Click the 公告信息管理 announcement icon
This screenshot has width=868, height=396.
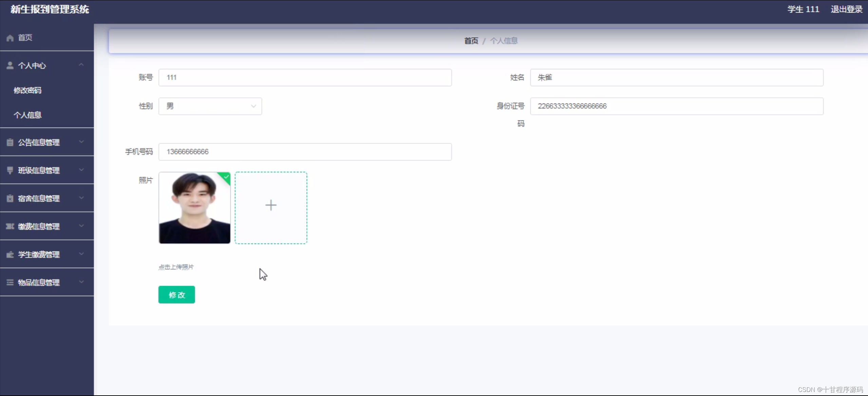(x=10, y=142)
